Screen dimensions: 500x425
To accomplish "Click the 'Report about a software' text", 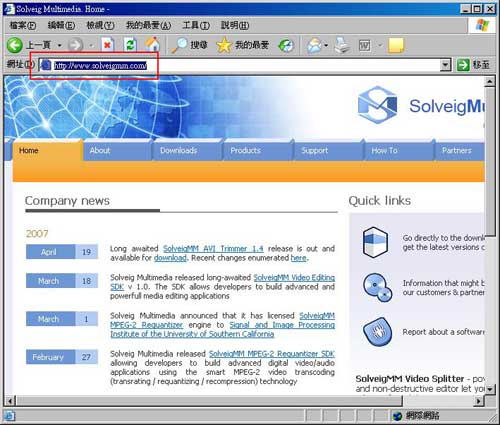I will coord(443,332).
